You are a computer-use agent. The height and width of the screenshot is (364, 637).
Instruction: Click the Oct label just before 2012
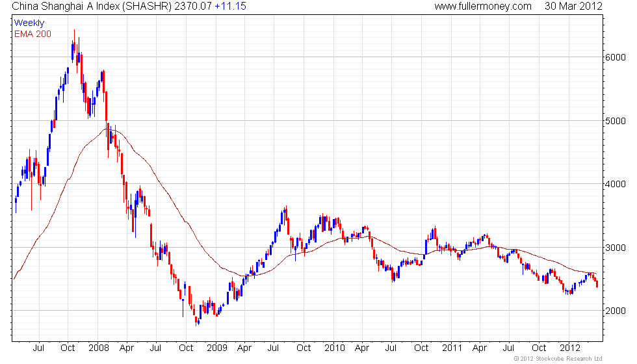click(x=539, y=348)
